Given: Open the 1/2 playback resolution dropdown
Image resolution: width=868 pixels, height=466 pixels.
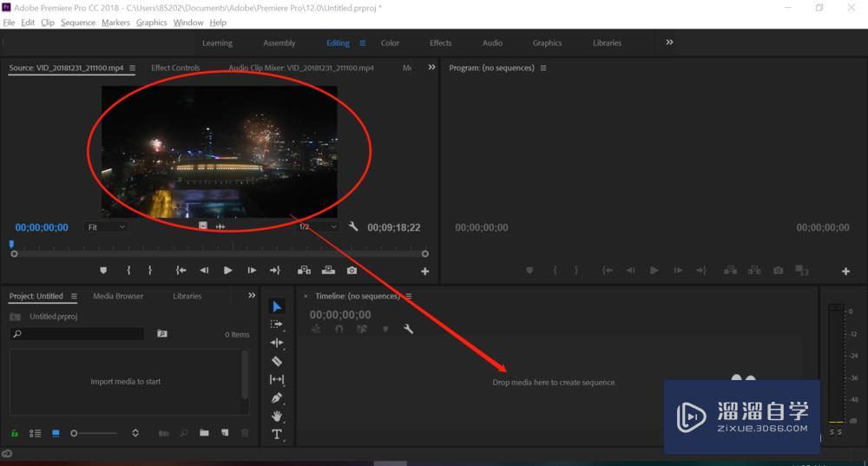Looking at the screenshot, I should pyautogui.click(x=317, y=226).
